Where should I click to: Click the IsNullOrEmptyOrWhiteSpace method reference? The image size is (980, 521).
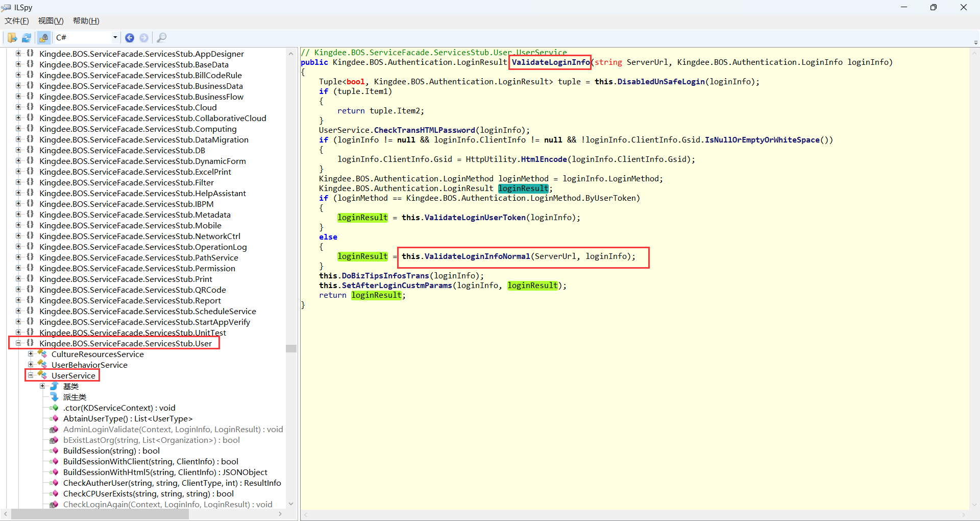[762, 140]
